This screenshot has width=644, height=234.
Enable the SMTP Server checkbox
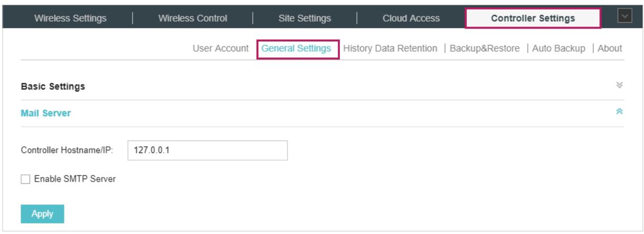25,179
